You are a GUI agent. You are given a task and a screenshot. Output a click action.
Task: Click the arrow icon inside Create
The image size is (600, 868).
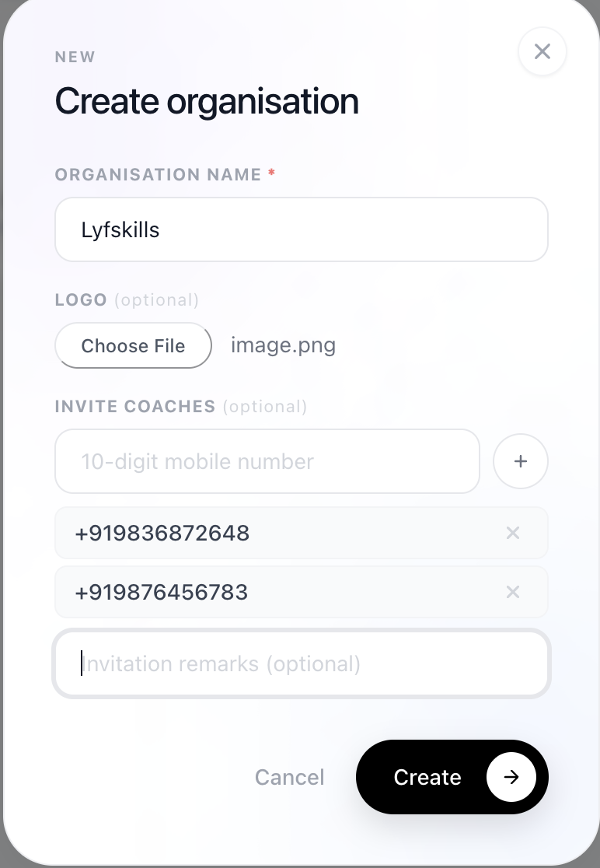point(511,777)
